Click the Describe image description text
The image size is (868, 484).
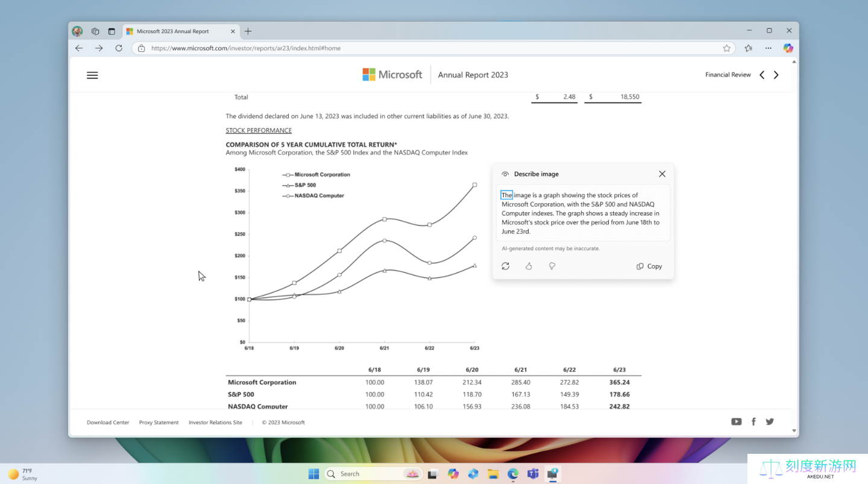click(582, 213)
